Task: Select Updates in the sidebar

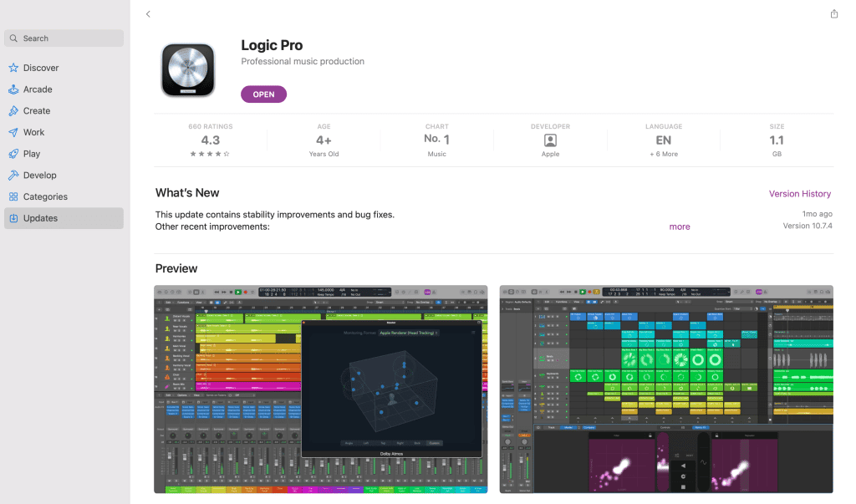Action: point(64,218)
